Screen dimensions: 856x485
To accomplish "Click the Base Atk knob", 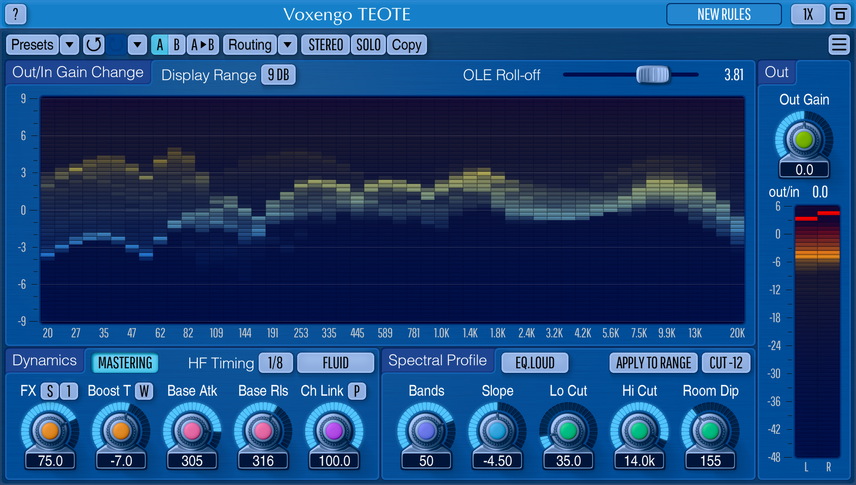I will (192, 430).
